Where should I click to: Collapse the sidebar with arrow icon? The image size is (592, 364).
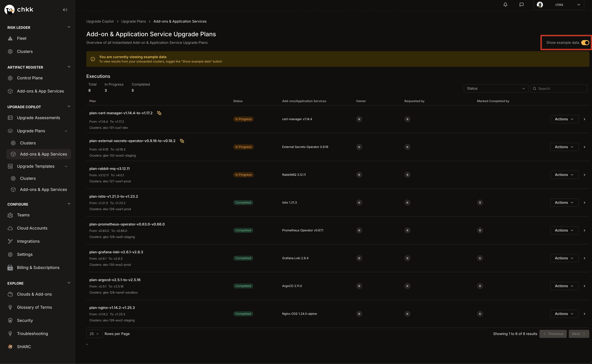click(x=65, y=10)
